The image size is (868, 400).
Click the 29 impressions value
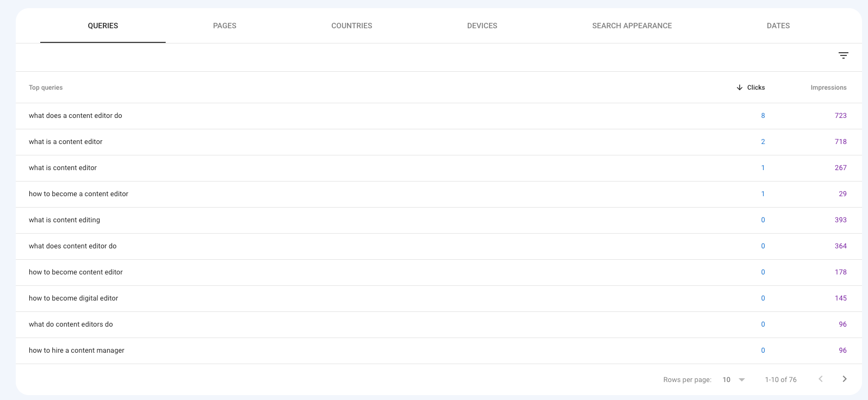click(842, 194)
